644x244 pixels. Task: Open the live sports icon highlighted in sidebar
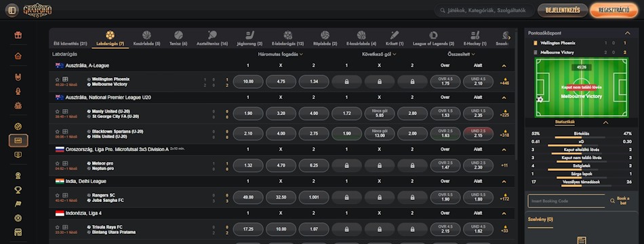pyautogui.click(x=18, y=140)
